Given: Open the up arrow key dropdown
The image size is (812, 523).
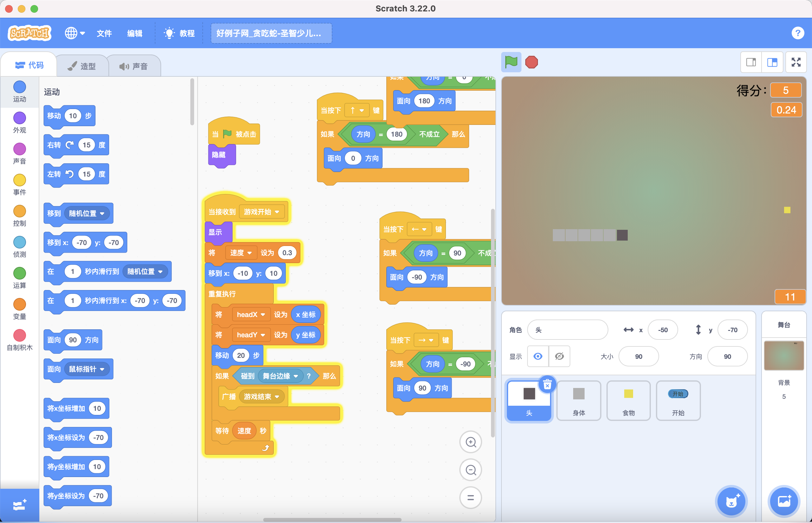Looking at the screenshot, I should [x=357, y=110].
